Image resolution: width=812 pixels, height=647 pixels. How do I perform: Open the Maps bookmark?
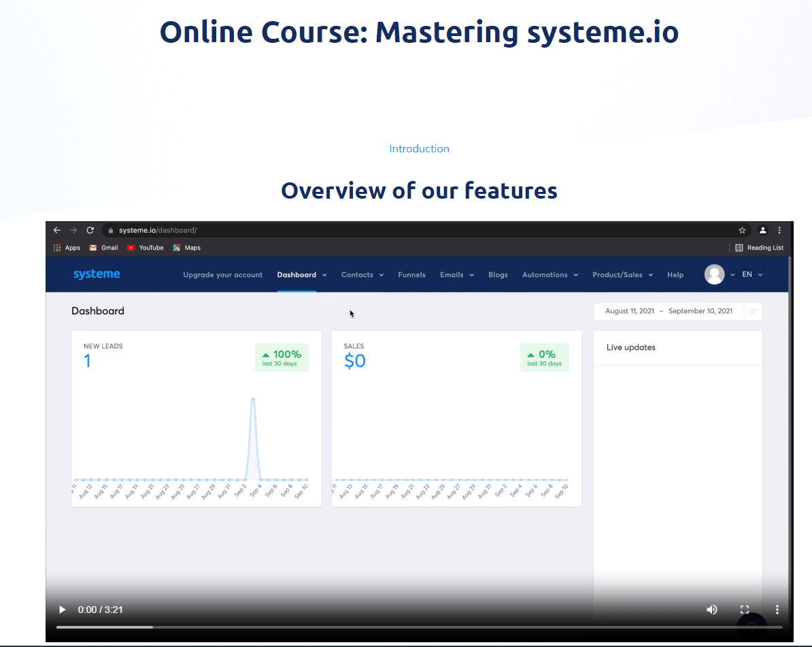186,248
